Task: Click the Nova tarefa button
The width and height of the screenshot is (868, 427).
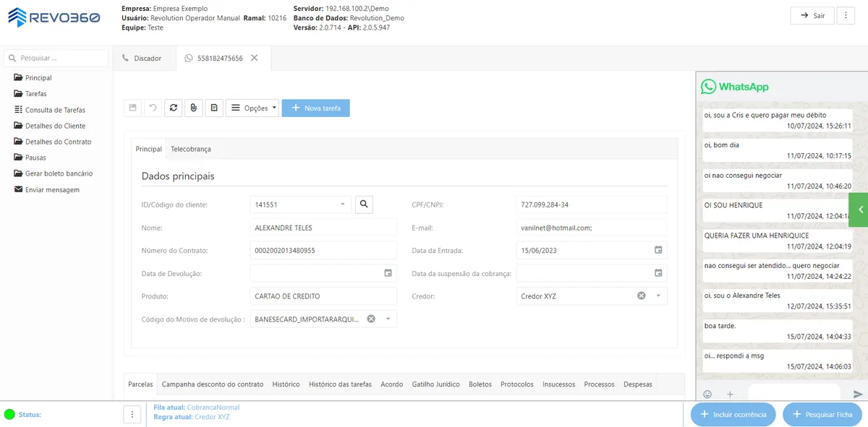Action: (x=316, y=108)
